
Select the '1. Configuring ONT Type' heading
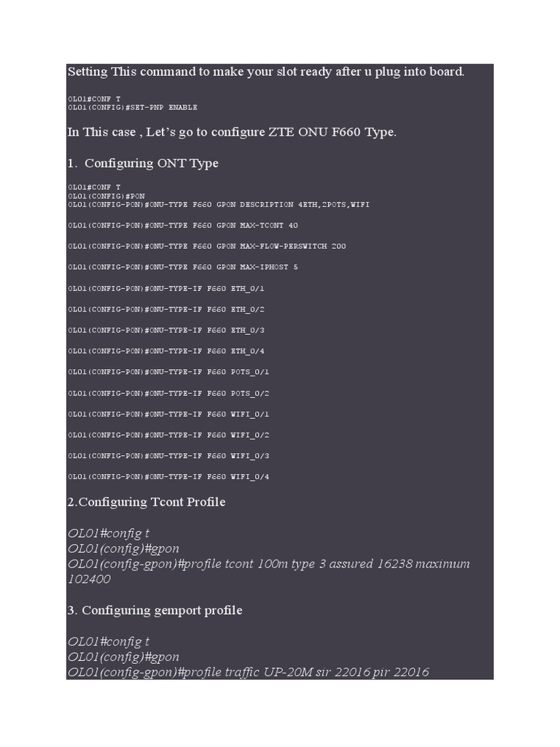tap(143, 163)
